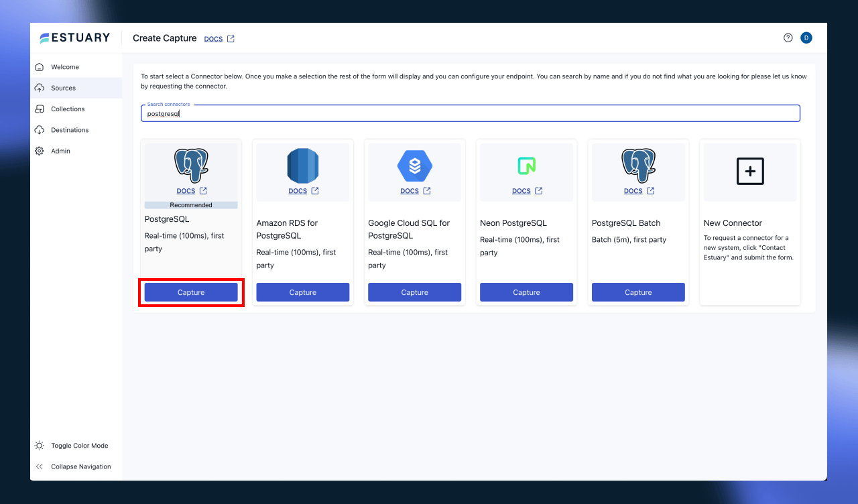Image resolution: width=858 pixels, height=504 pixels.
Task: Click external link icon on Neon PostgreSQL DOCS
Action: click(x=539, y=191)
